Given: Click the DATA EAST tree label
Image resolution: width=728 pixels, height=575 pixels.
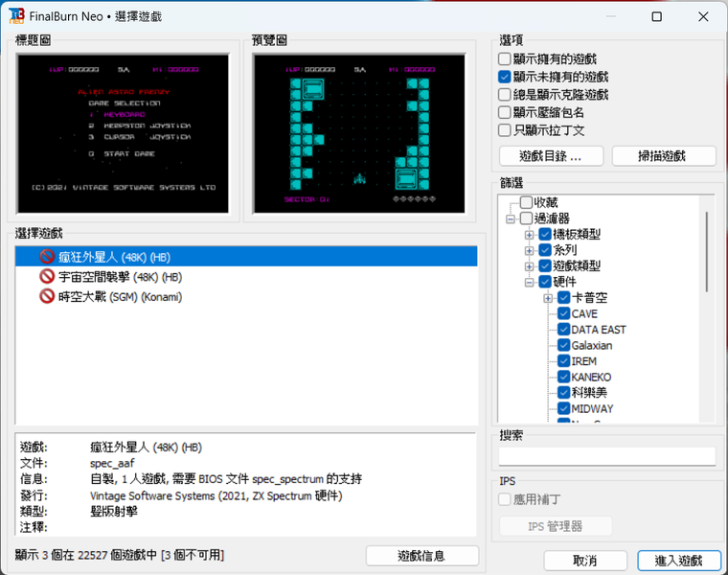Looking at the screenshot, I should click(x=599, y=330).
